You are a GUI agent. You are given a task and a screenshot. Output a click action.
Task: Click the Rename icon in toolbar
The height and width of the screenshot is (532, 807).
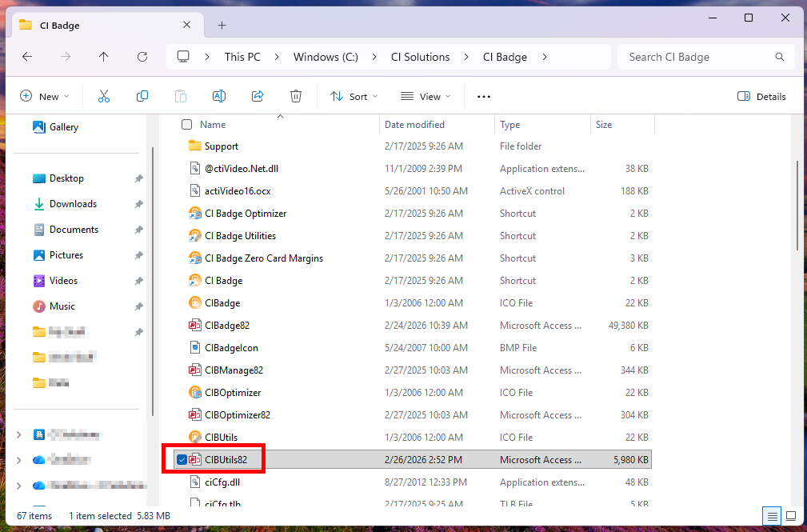(218, 96)
